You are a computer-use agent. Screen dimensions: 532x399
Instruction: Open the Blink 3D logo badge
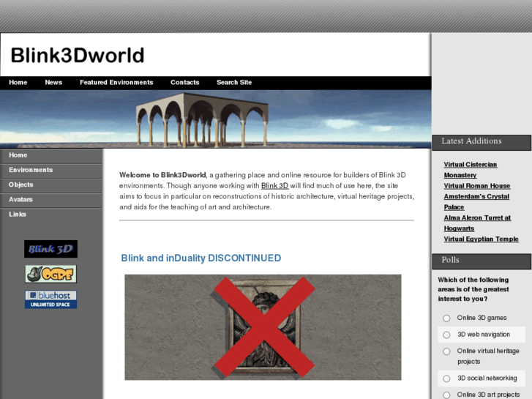50,249
